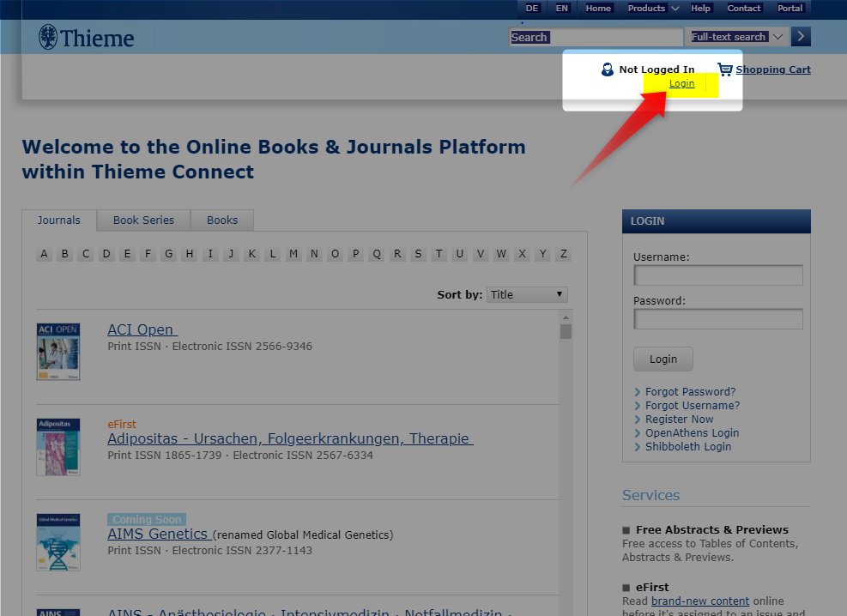Click the user account icon
Screen dimensions: 847x616
tap(608, 69)
